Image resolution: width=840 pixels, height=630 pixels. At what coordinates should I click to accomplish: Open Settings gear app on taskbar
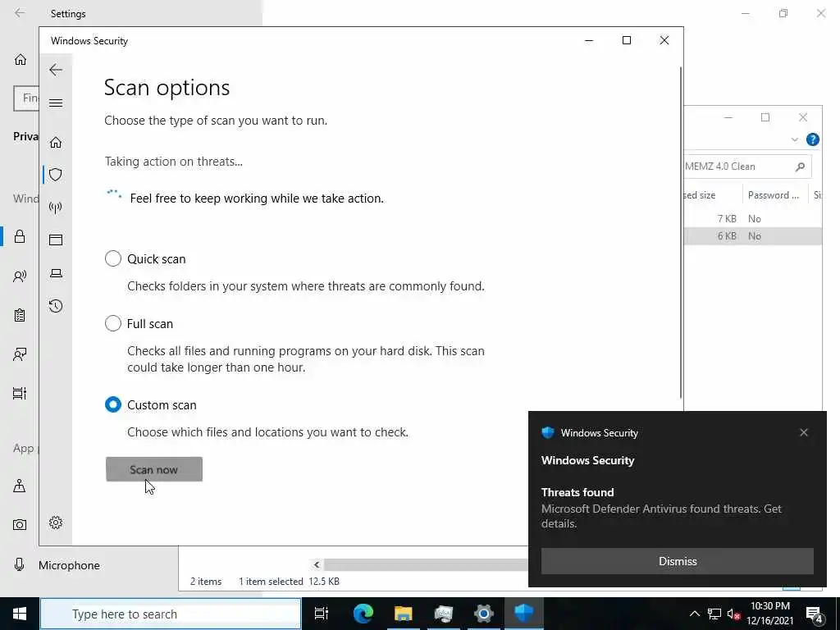click(x=483, y=614)
